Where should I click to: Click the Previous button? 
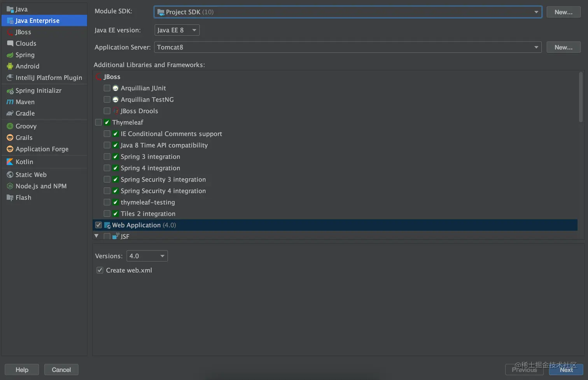coord(524,369)
